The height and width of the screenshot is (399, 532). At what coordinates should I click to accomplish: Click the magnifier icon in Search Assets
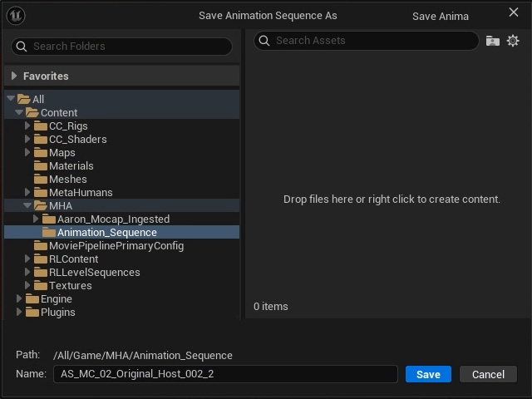tap(264, 41)
